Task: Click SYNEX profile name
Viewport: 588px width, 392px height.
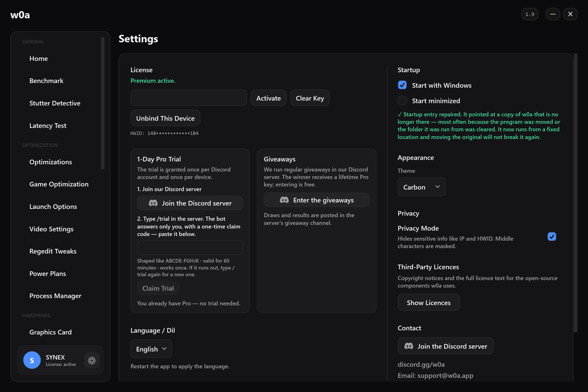Action: click(x=55, y=357)
